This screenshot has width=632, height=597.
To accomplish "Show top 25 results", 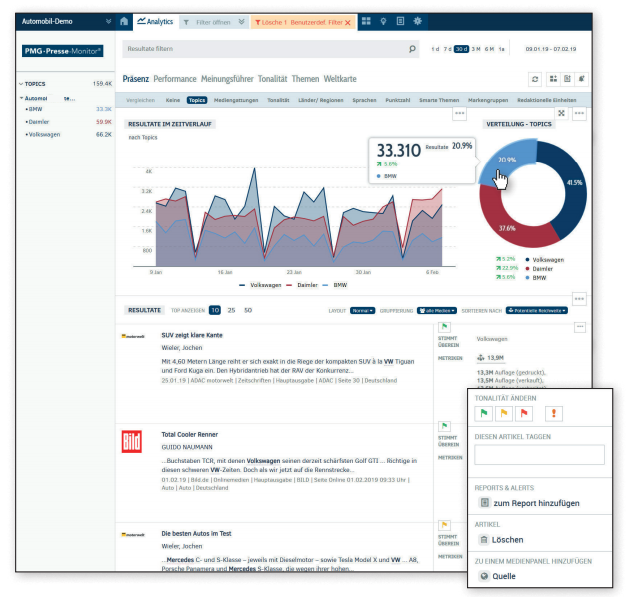I will [x=231, y=310].
